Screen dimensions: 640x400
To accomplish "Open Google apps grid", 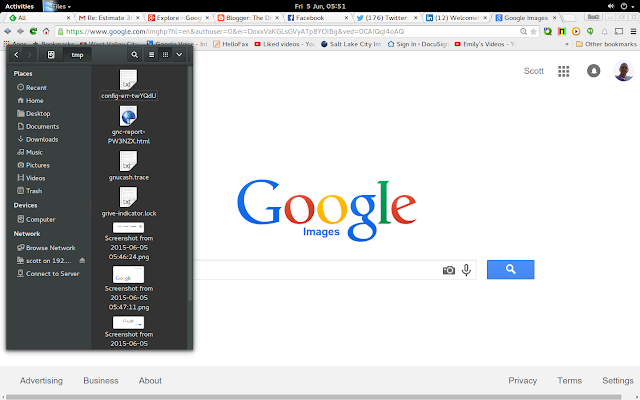I will click(x=564, y=71).
